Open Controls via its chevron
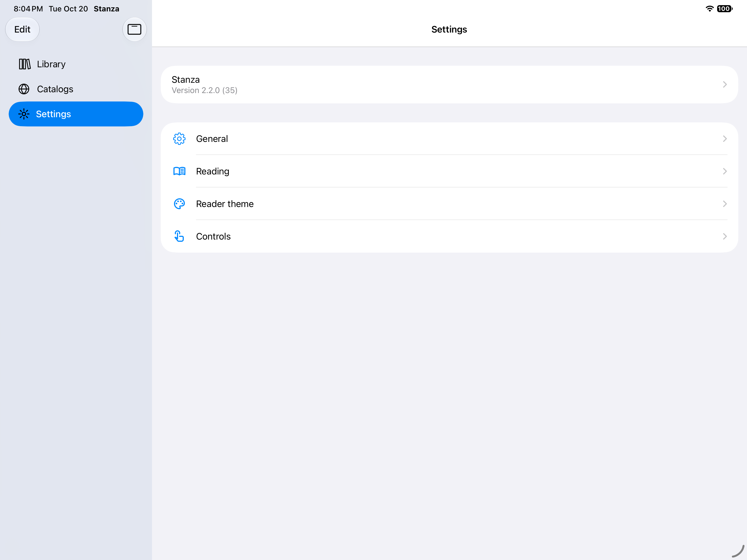 pos(725,236)
